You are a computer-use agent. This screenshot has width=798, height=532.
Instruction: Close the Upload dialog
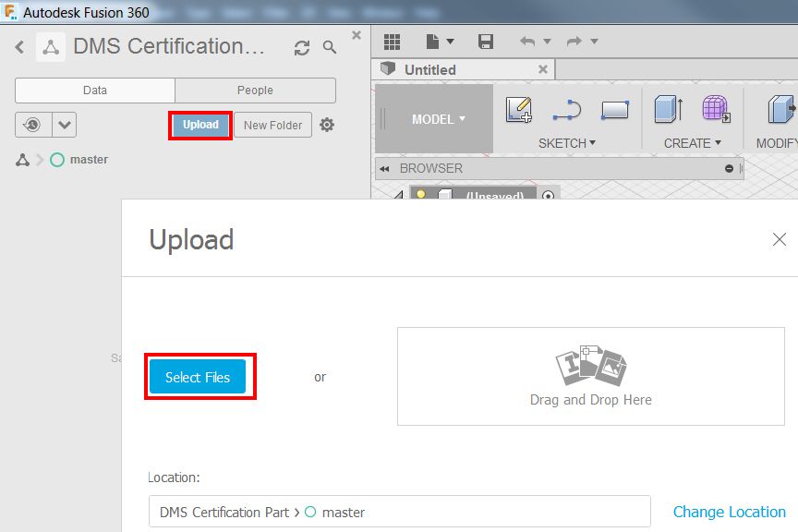(x=780, y=239)
